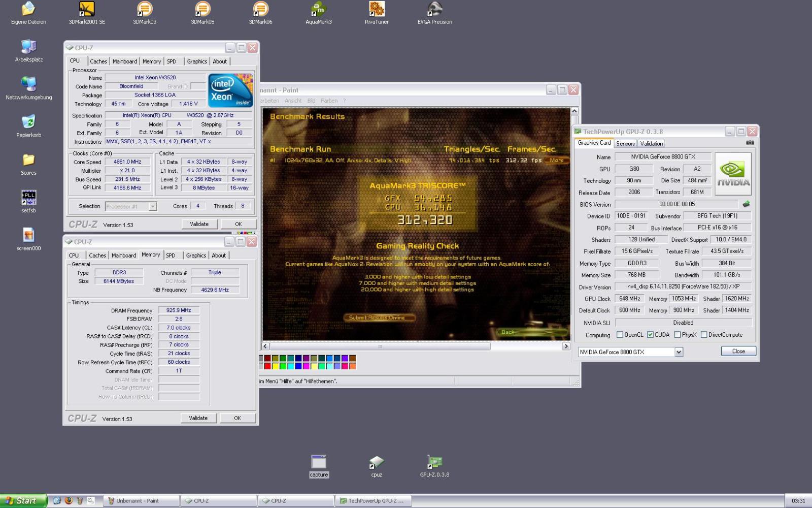Open the Ansicht menu in Paint

coord(293,101)
